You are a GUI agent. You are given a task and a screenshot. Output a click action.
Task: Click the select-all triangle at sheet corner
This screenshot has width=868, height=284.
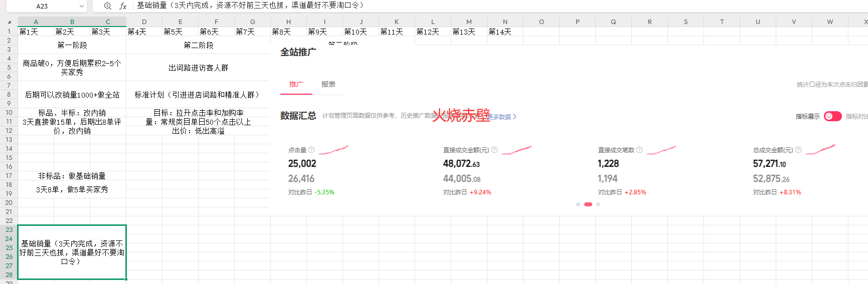[x=9, y=22]
